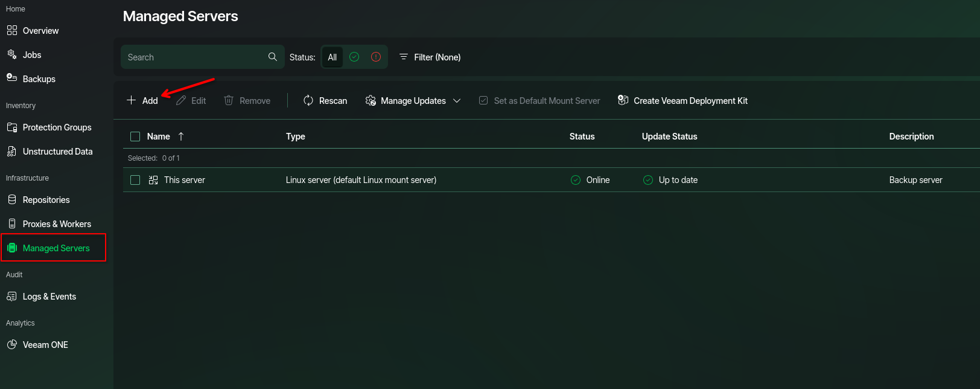Screen dimensions: 980x389
Task: Click the Name sort arrow
Action: tap(181, 137)
